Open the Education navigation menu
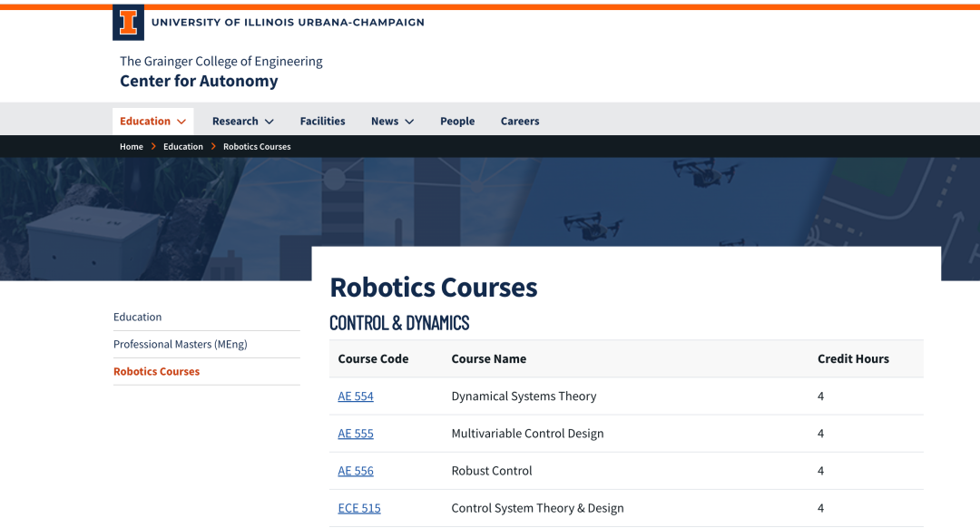Viewport: 980px width, 528px height. pyautogui.click(x=152, y=122)
